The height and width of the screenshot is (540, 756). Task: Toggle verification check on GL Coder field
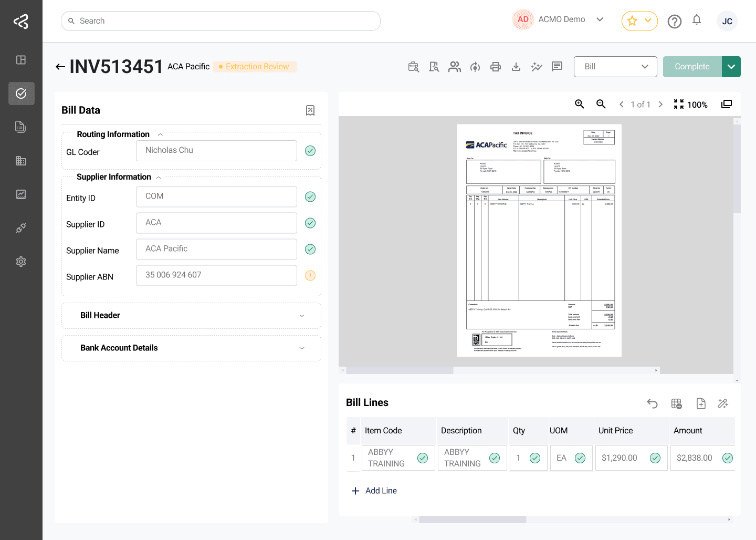pyautogui.click(x=310, y=151)
